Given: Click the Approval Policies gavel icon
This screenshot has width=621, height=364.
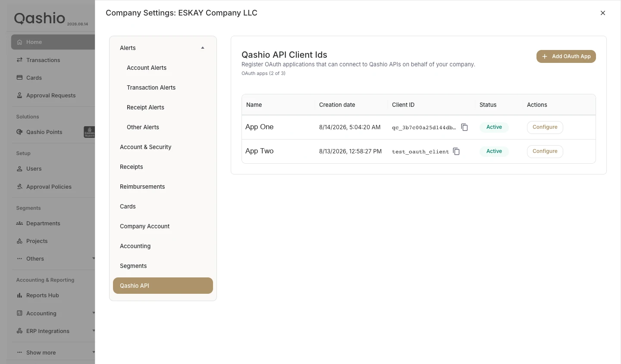Looking at the screenshot, I should 19,187.
